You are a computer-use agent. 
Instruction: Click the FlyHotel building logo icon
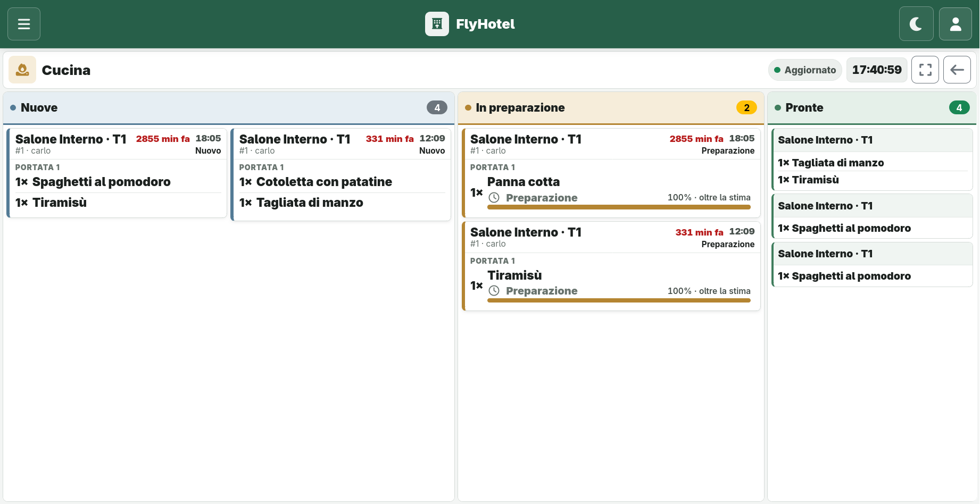point(437,24)
